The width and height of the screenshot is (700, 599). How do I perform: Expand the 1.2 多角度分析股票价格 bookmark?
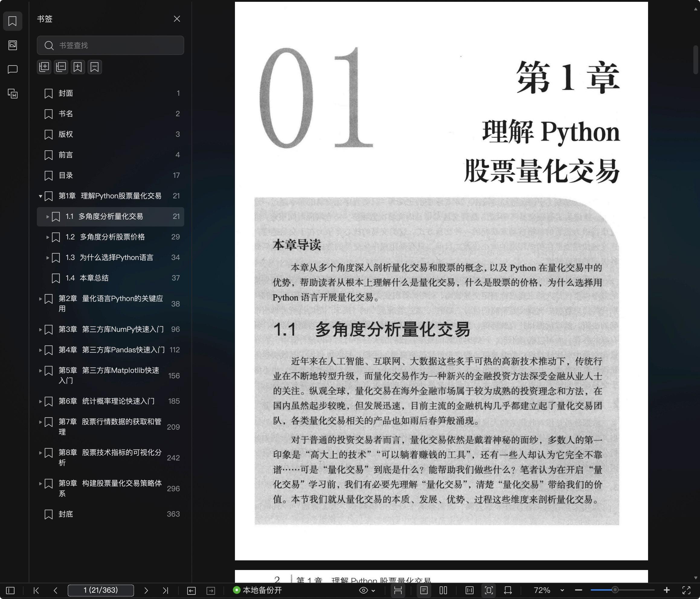click(48, 237)
